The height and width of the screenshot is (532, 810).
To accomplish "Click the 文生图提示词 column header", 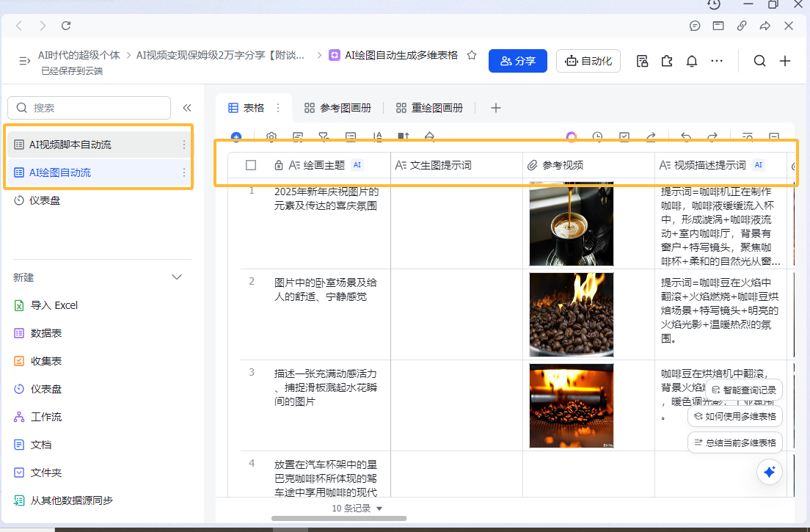I will [x=456, y=165].
